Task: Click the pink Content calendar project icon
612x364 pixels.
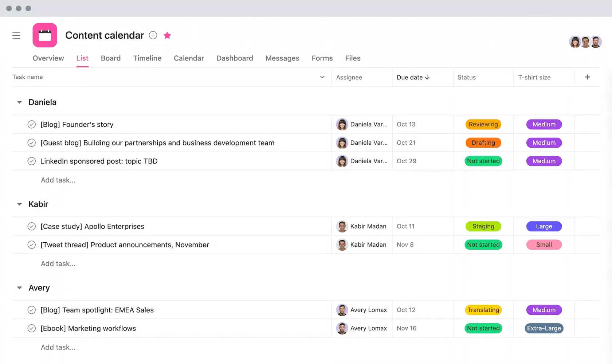Action: point(44,35)
